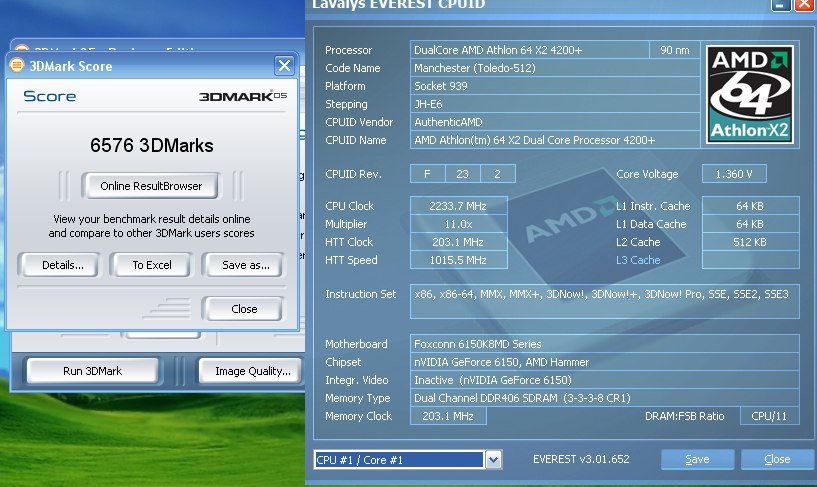Click the Save button in EVEREST CPUID
817x487 pixels.
(x=697, y=459)
